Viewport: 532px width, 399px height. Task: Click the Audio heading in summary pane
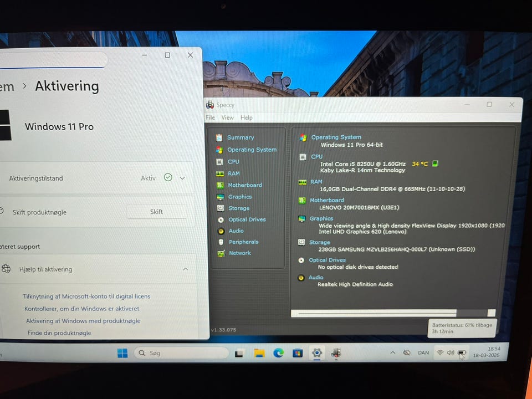tap(315, 277)
